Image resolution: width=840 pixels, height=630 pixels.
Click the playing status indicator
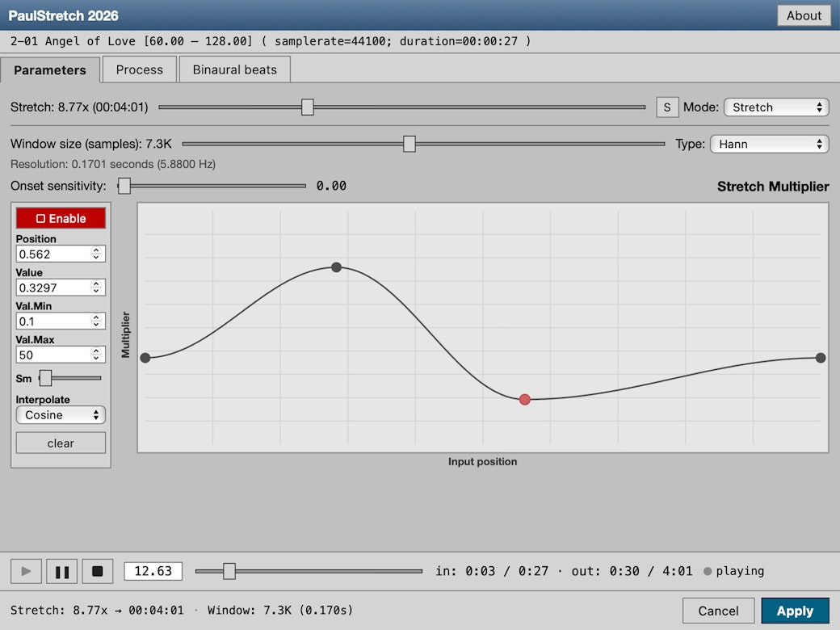[734, 571]
